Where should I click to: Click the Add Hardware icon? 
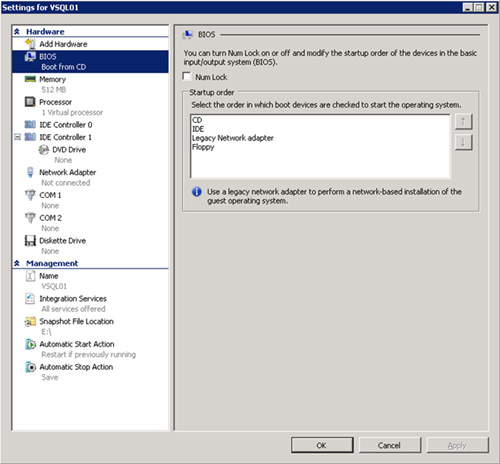(30, 44)
